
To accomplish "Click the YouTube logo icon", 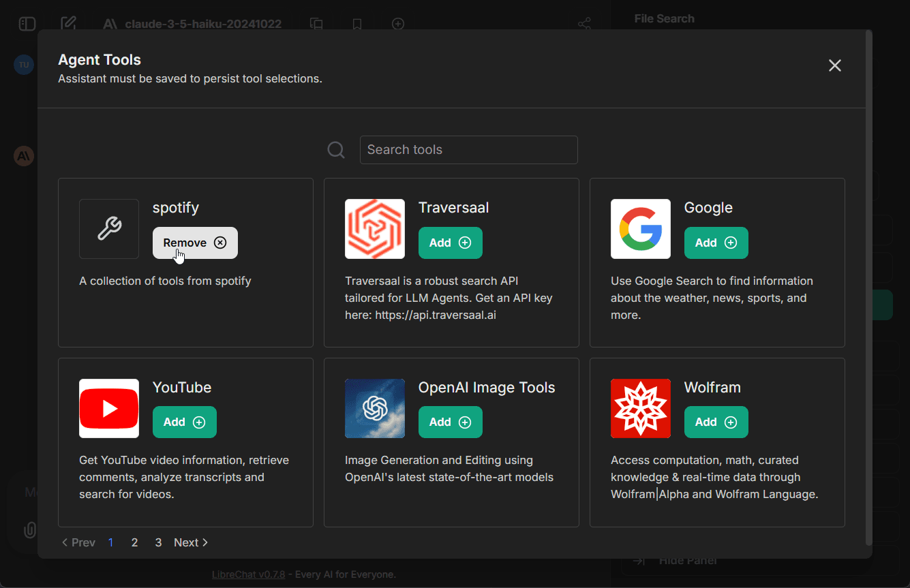I will pyautogui.click(x=109, y=408).
